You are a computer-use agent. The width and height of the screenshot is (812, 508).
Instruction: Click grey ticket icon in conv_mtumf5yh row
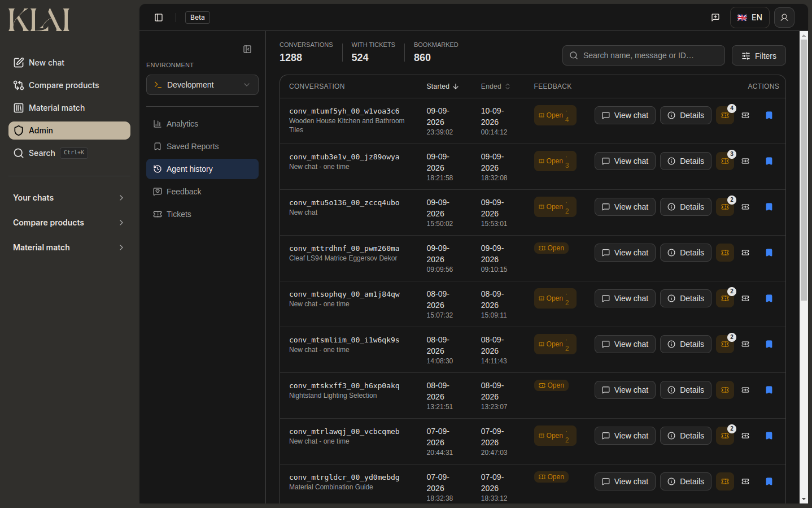click(x=745, y=115)
